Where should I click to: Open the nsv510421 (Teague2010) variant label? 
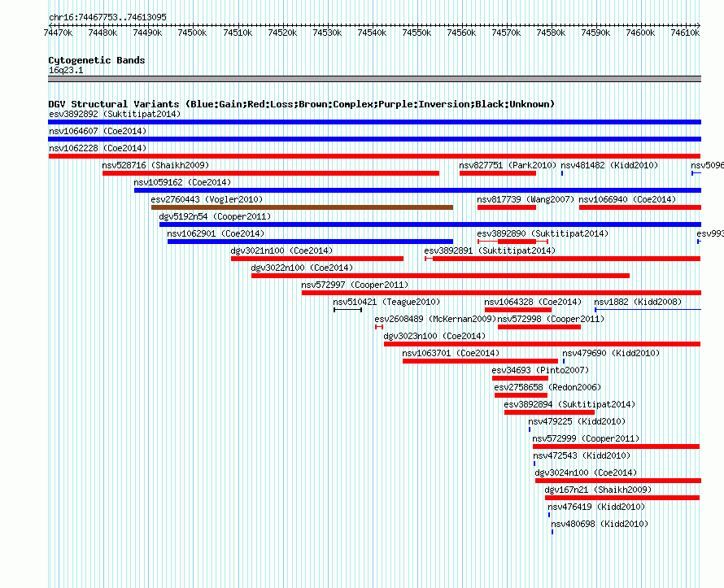click(x=386, y=302)
